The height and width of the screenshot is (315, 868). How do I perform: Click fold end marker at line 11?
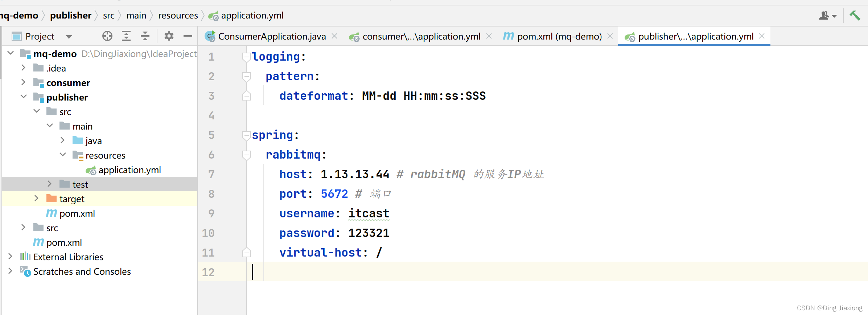[247, 253]
